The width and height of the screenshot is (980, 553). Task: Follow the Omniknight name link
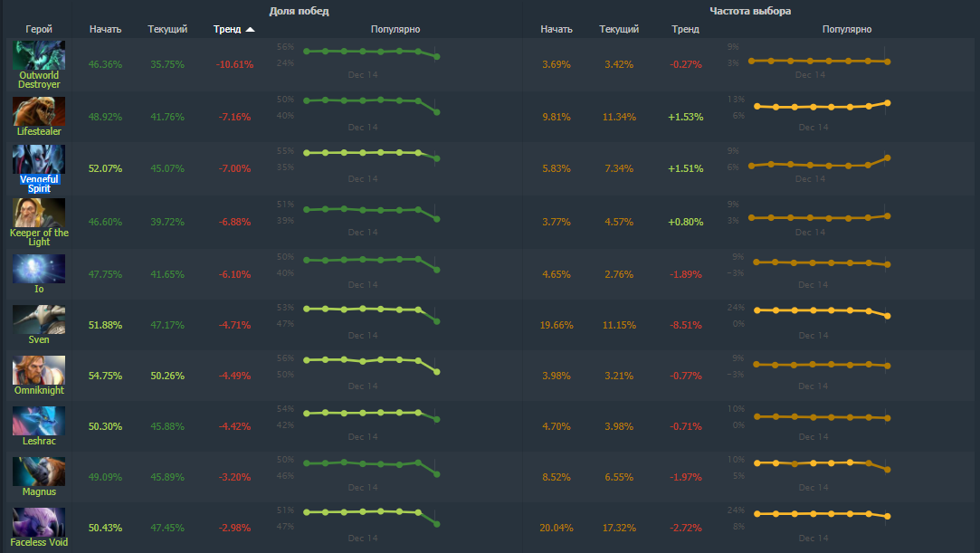pos(39,390)
